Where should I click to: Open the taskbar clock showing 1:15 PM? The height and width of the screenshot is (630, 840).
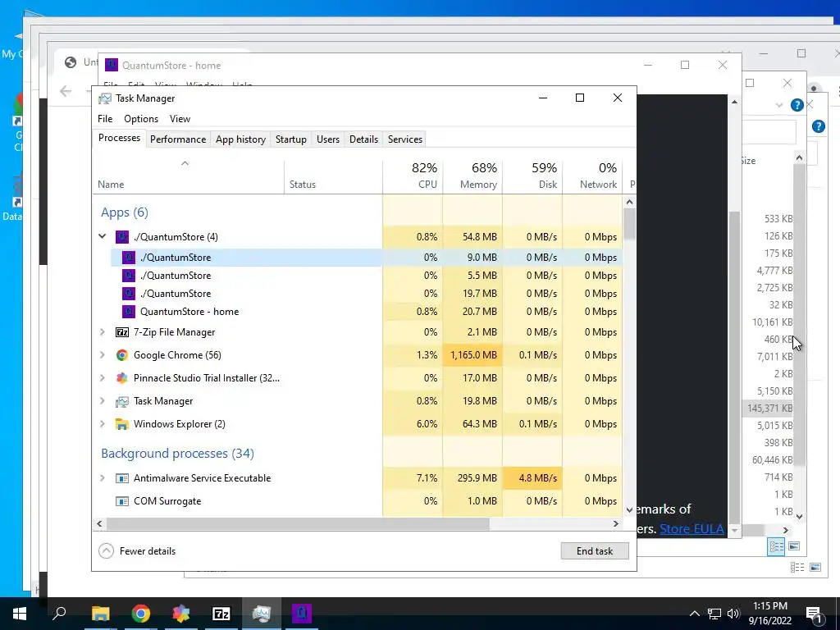pos(770,614)
